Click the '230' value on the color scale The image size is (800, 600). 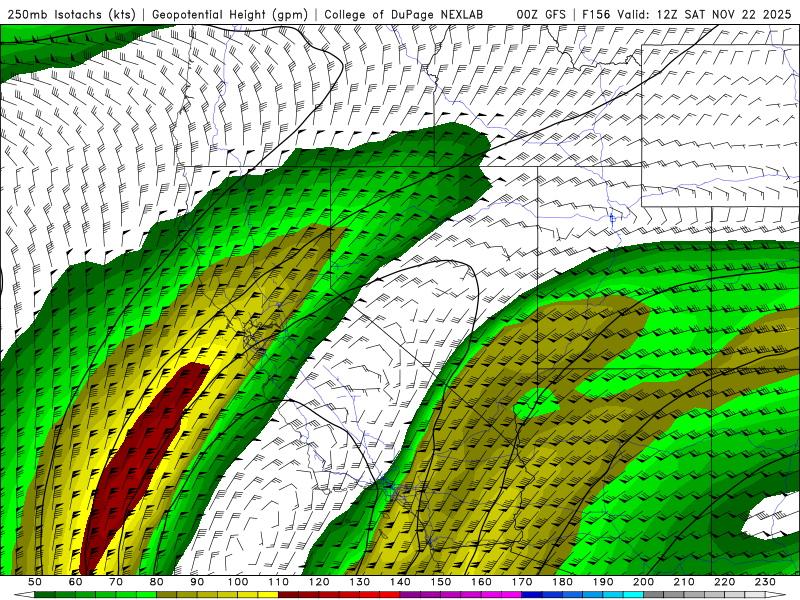coord(765,582)
